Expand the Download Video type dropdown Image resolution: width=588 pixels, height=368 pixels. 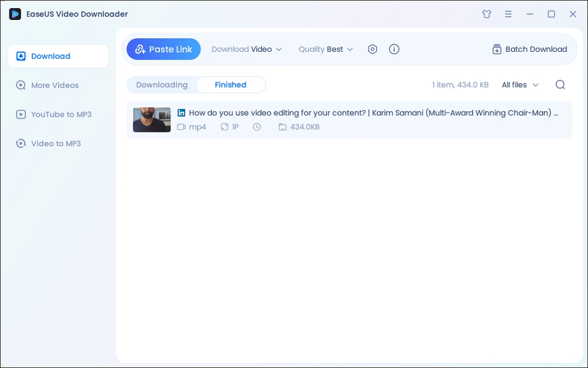[x=246, y=49]
